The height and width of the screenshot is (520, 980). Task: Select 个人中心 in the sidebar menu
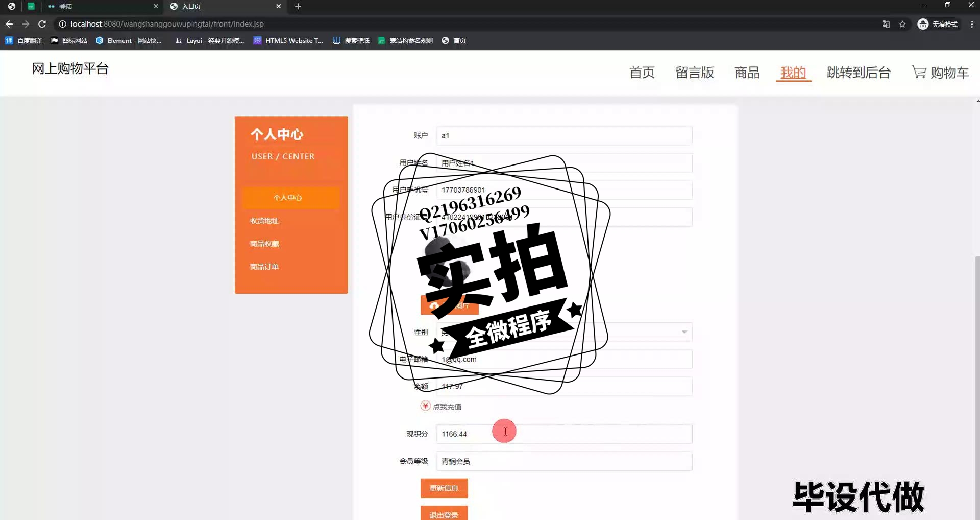coord(291,198)
